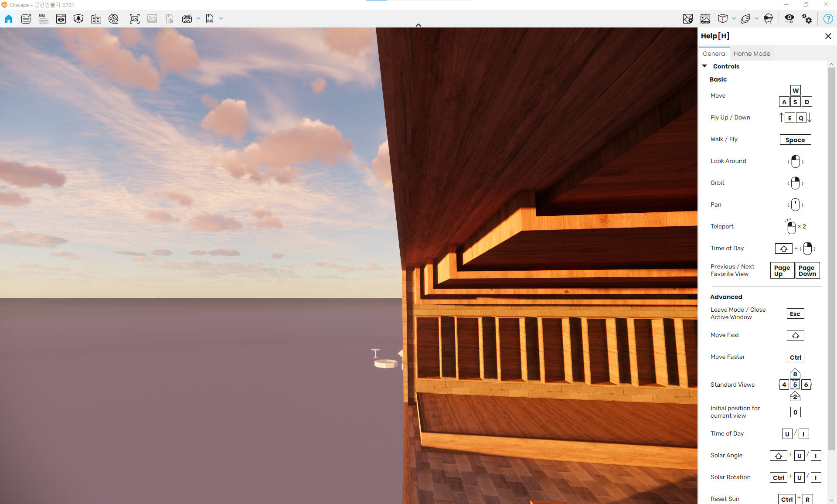Open the mini map location icon

click(688, 19)
